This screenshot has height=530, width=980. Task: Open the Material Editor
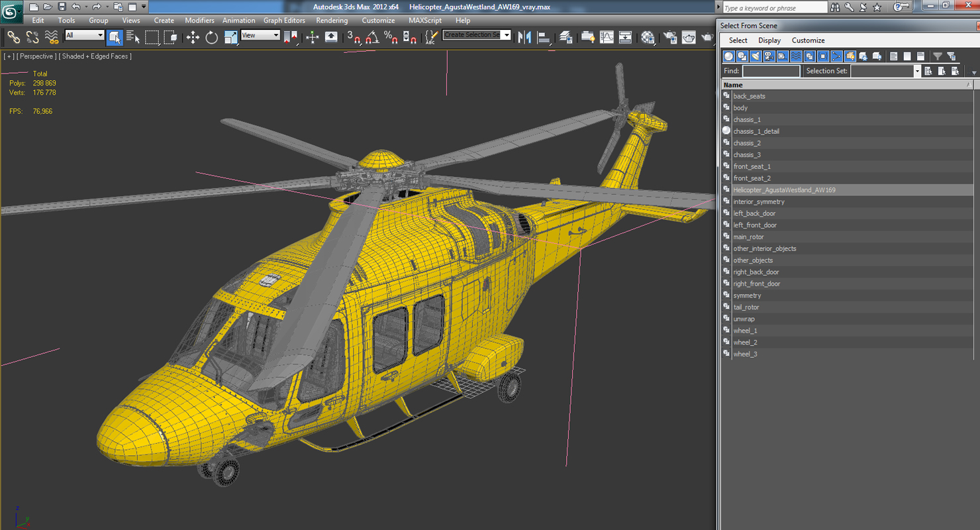(648, 37)
